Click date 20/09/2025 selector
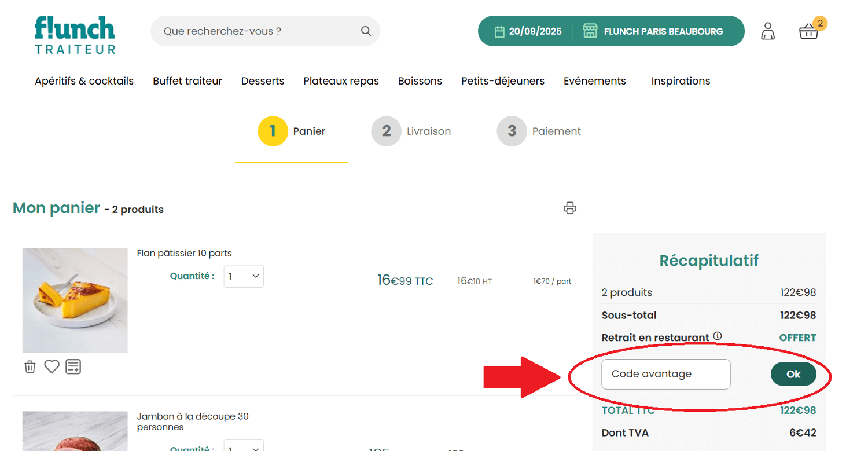This screenshot has height=451, width=868. click(x=528, y=31)
